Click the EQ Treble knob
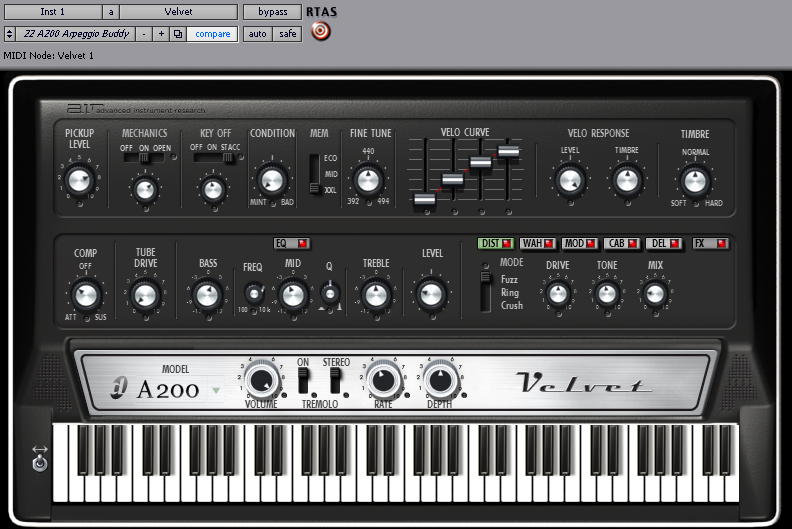 (376, 296)
